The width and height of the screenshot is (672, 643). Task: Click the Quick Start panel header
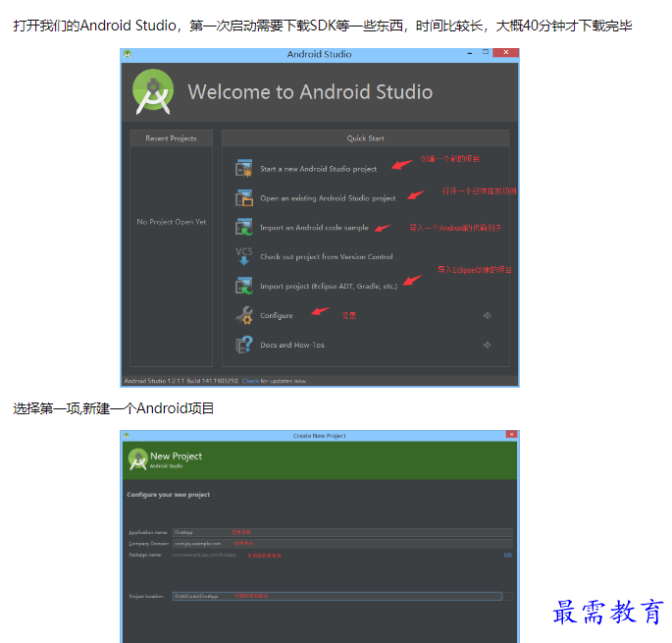point(366,138)
